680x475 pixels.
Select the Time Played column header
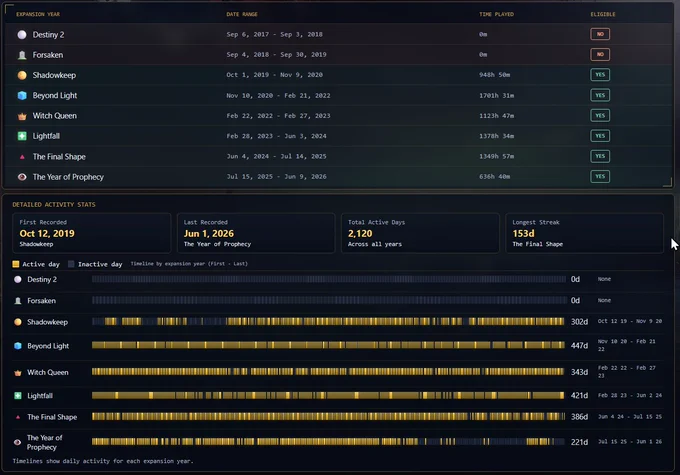tap(496, 14)
